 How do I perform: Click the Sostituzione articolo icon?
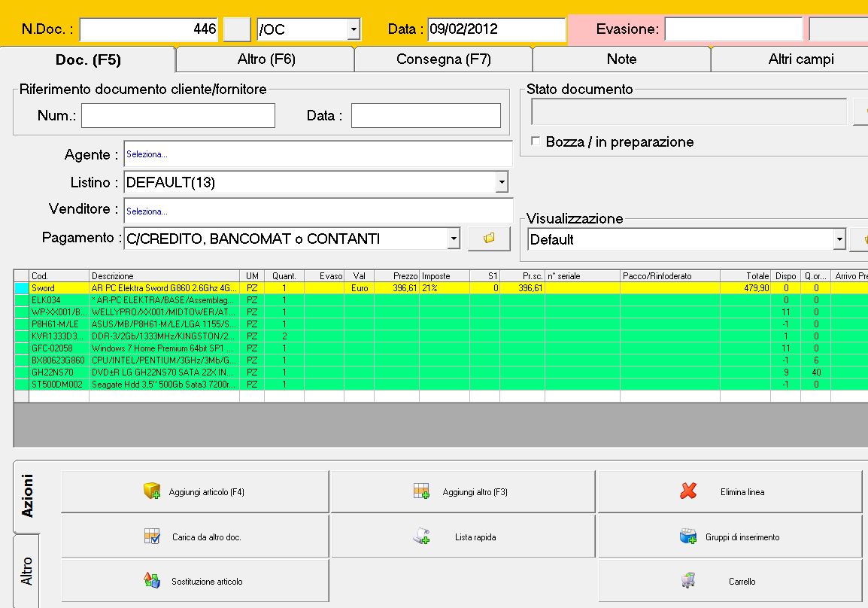152,581
